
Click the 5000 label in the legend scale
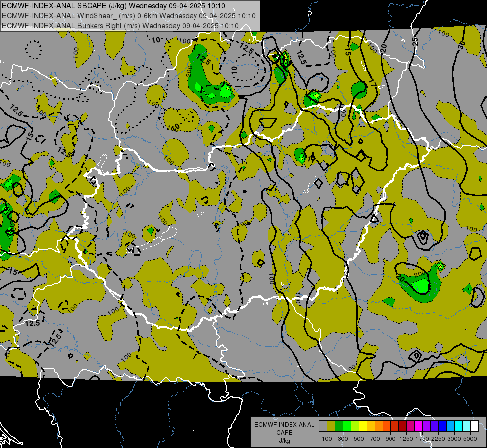click(x=470, y=439)
